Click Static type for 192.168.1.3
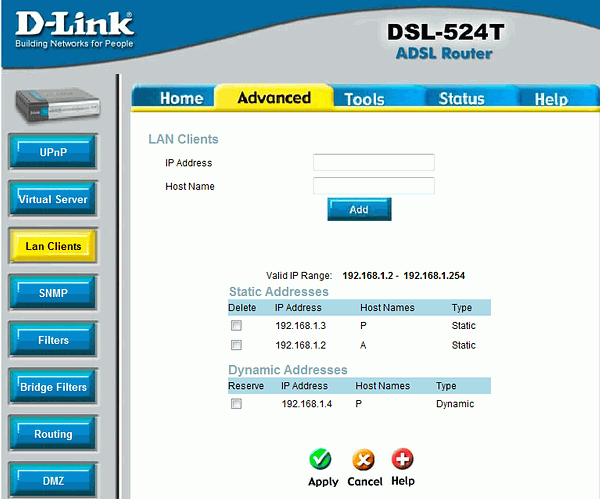600x499 pixels. (x=463, y=326)
